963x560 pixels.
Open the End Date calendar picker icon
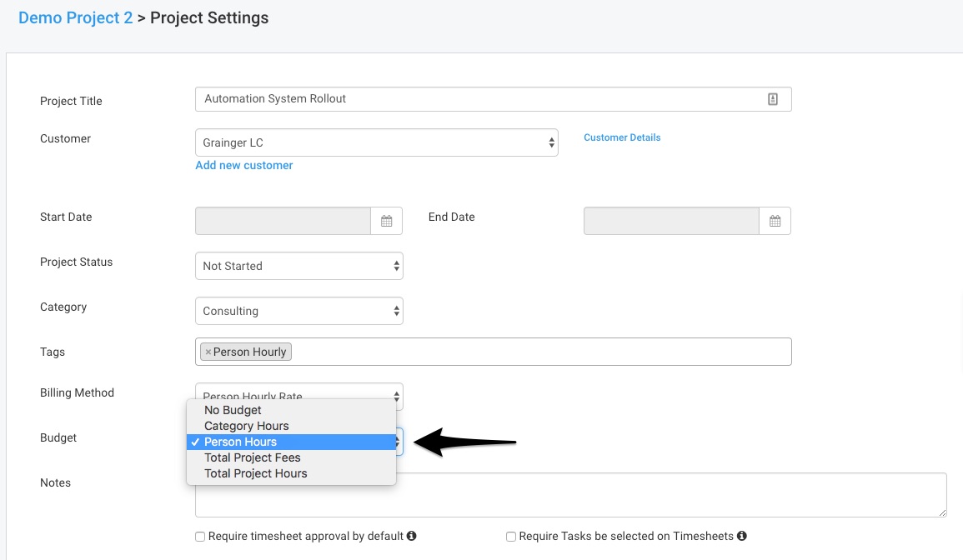coord(775,221)
